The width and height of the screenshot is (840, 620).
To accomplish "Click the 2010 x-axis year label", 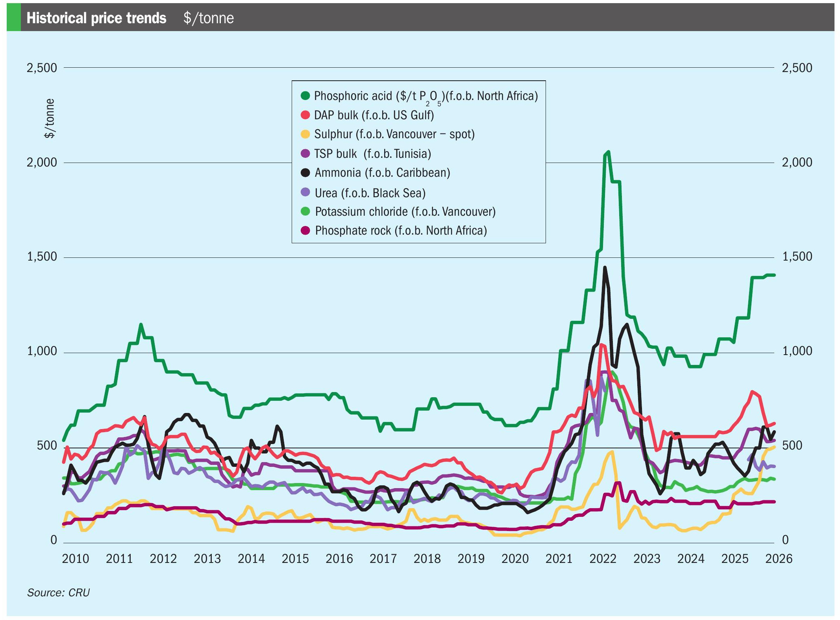I will pyautogui.click(x=75, y=559).
